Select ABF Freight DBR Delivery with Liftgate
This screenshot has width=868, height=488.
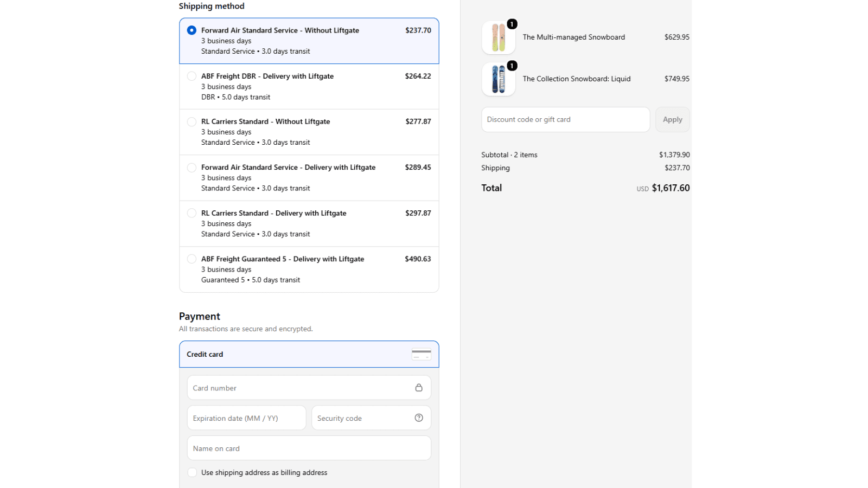[x=309, y=87]
